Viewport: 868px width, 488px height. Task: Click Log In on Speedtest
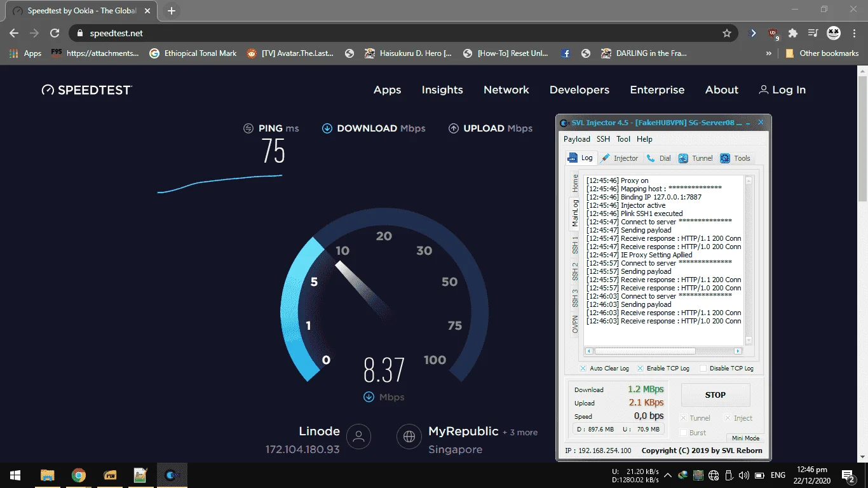click(x=782, y=90)
